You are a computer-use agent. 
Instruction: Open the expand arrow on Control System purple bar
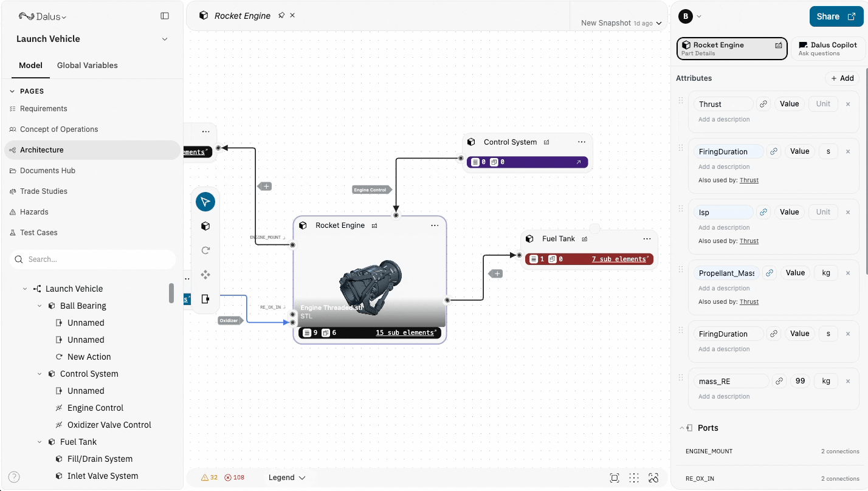(x=578, y=162)
